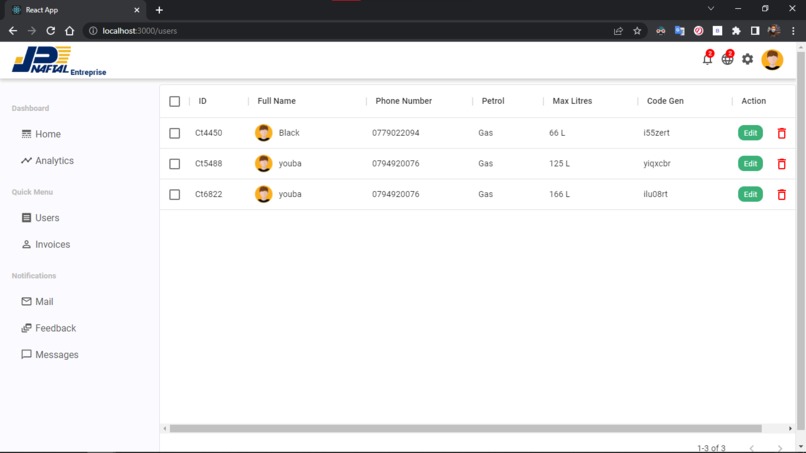Viewport: 806px width, 453px height.
Task: View site information icon in address bar
Action: point(93,31)
